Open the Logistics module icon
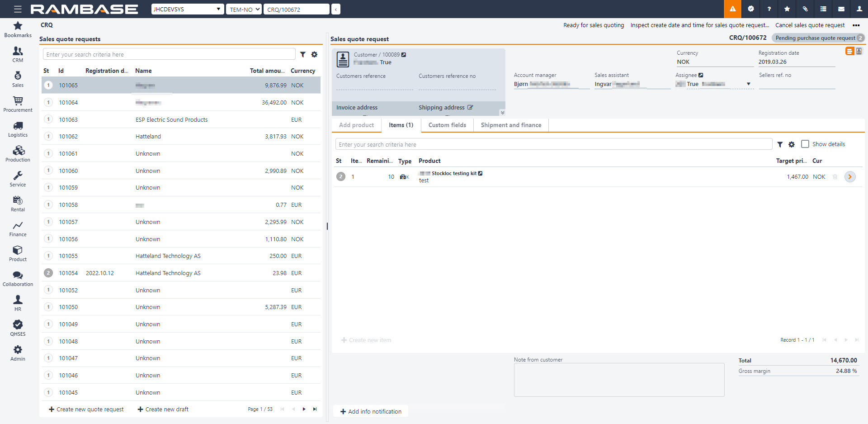 point(18,129)
